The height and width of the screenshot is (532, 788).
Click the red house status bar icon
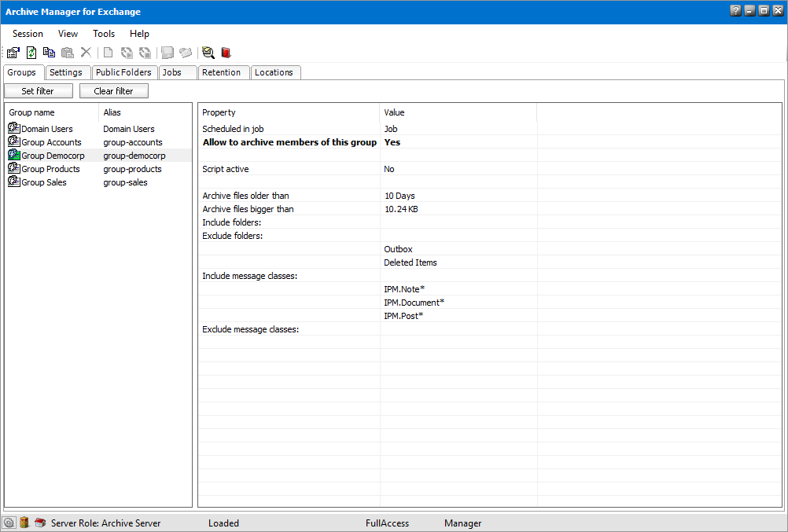40,523
